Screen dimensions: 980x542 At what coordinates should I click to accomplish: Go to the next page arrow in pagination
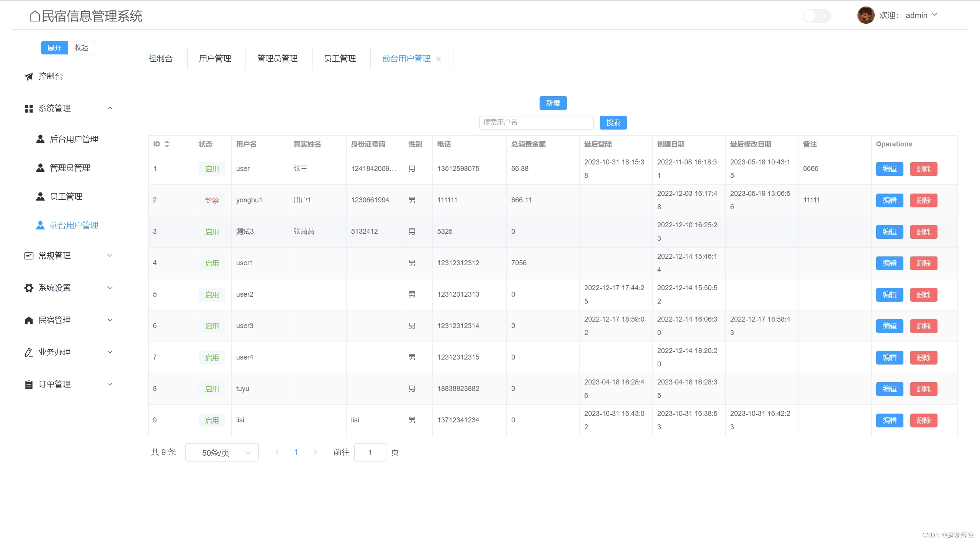click(x=315, y=452)
